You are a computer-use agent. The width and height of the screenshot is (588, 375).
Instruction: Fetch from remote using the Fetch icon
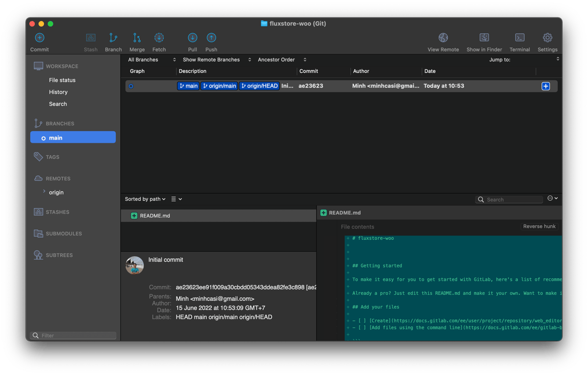159,38
